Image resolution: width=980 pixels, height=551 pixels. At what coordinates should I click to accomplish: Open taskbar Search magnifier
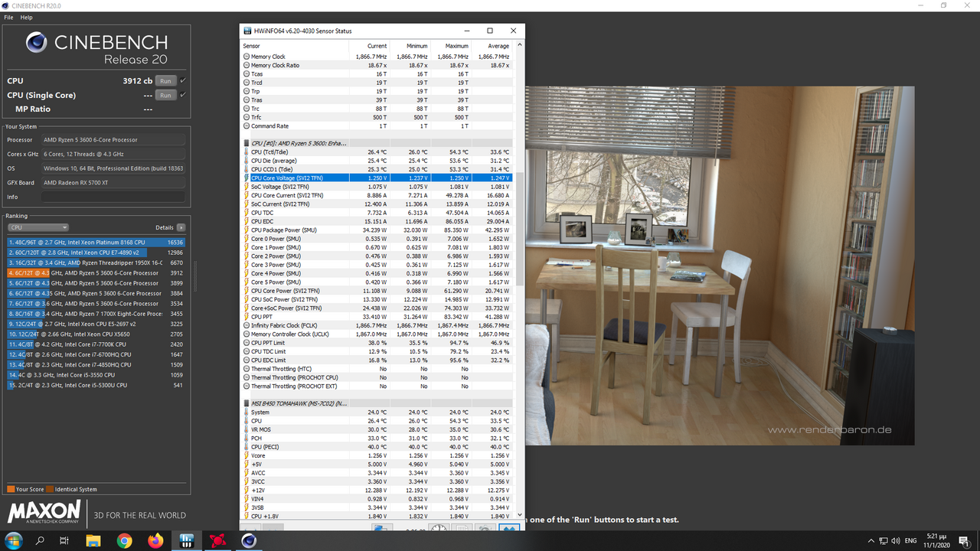40,540
